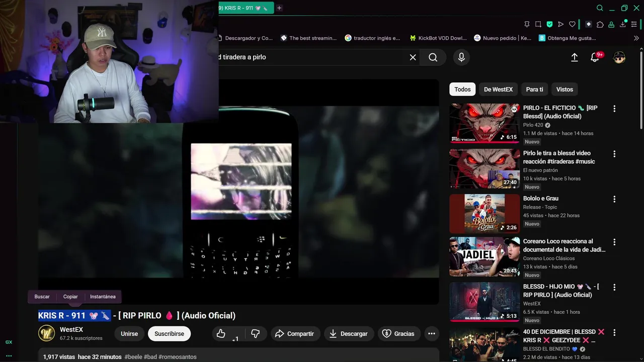Clear the YouTube search box text

click(x=413, y=57)
